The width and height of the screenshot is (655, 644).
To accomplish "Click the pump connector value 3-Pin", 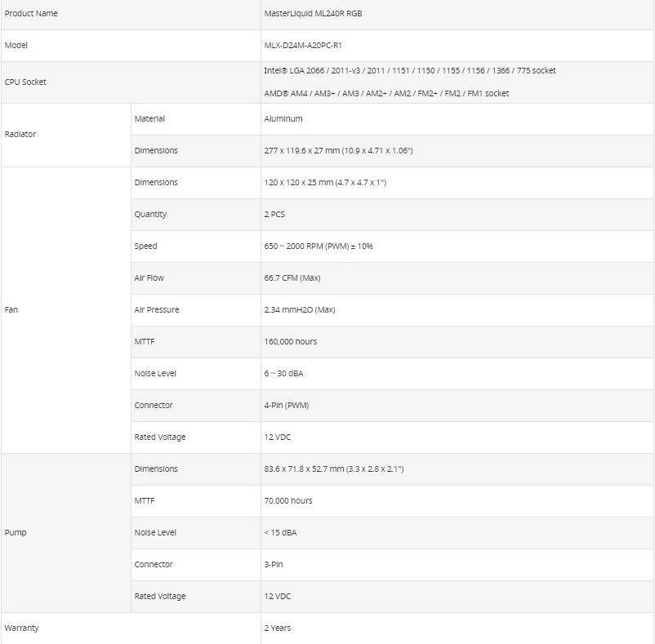I will pos(274,565).
